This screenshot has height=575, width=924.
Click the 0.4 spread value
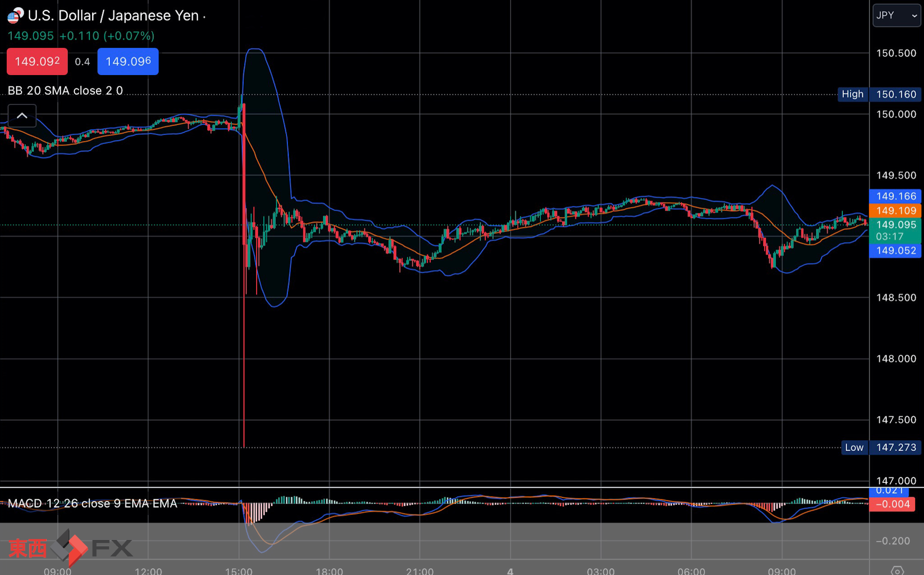click(82, 62)
